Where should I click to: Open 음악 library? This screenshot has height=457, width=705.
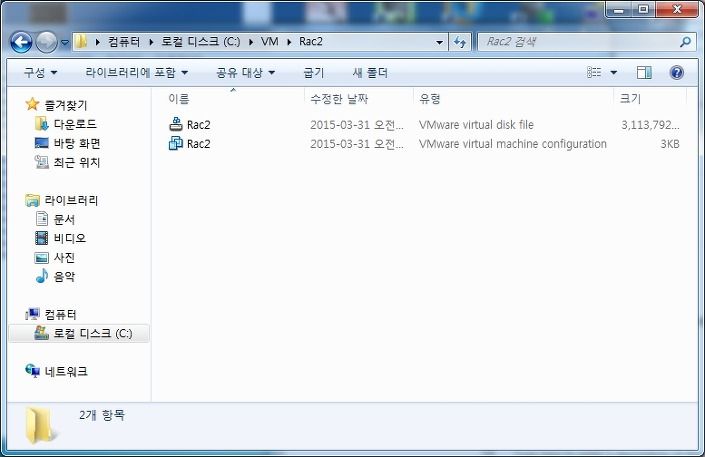[64, 277]
